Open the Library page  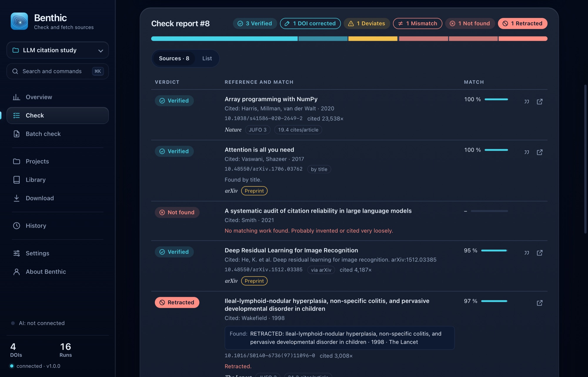pos(58,180)
